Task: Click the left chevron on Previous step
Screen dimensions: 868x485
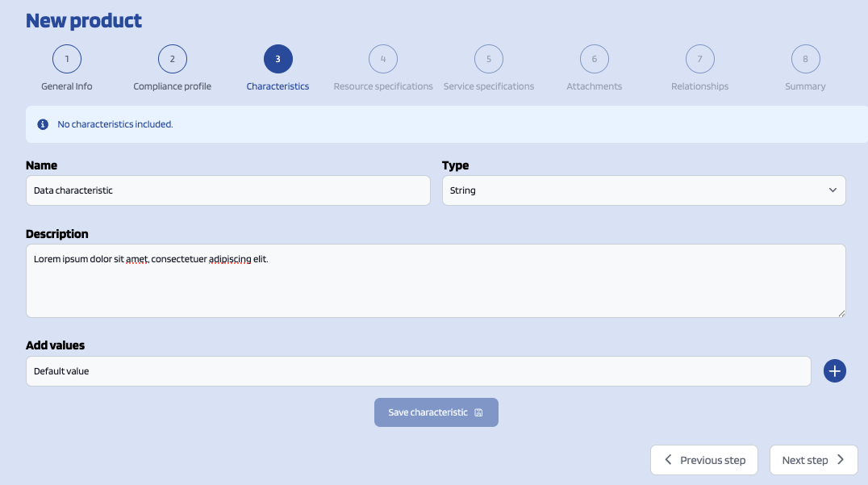Action: click(x=668, y=460)
